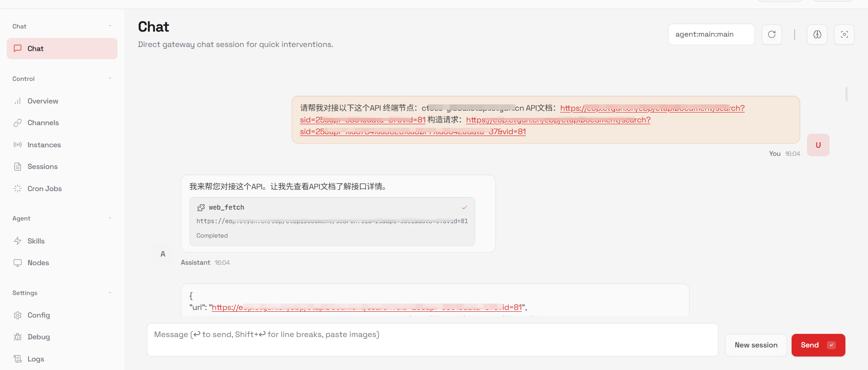This screenshot has height=370, width=868.
Task: Open Logs in sidebar
Action: (x=36, y=359)
